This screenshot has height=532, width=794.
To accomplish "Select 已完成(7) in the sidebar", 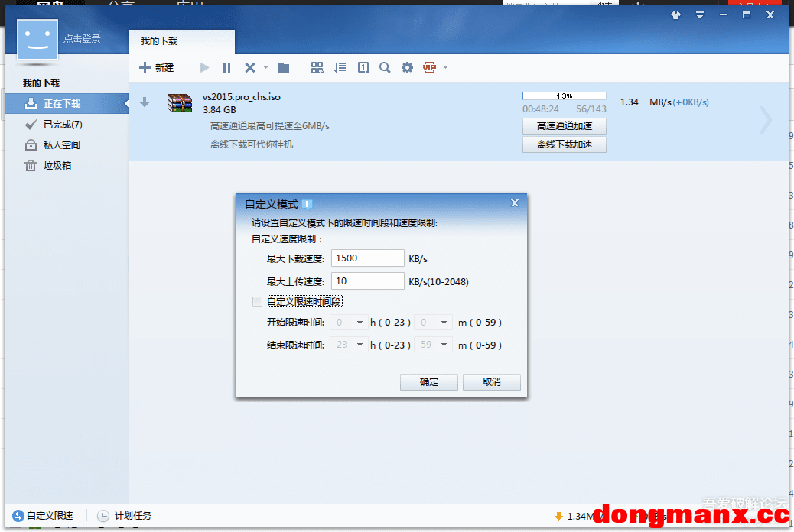I will 63,125.
